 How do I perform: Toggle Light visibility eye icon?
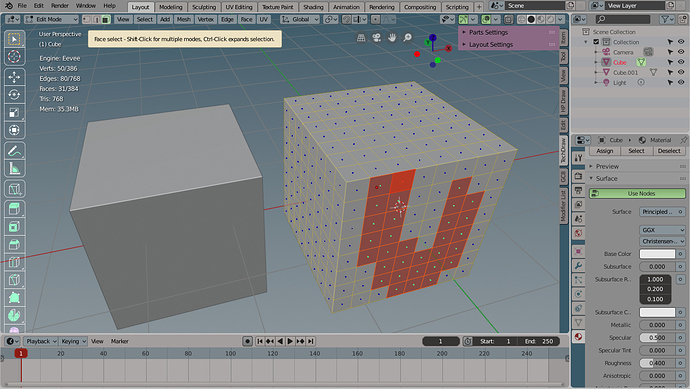pos(681,82)
